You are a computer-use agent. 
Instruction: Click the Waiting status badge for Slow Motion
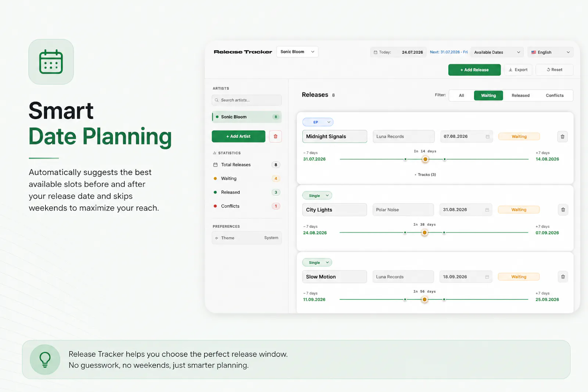click(519, 277)
